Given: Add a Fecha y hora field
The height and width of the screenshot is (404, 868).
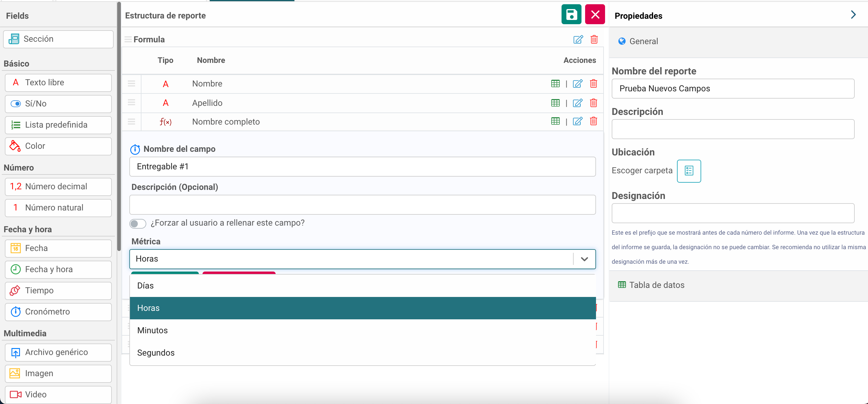Looking at the screenshot, I should pos(58,269).
